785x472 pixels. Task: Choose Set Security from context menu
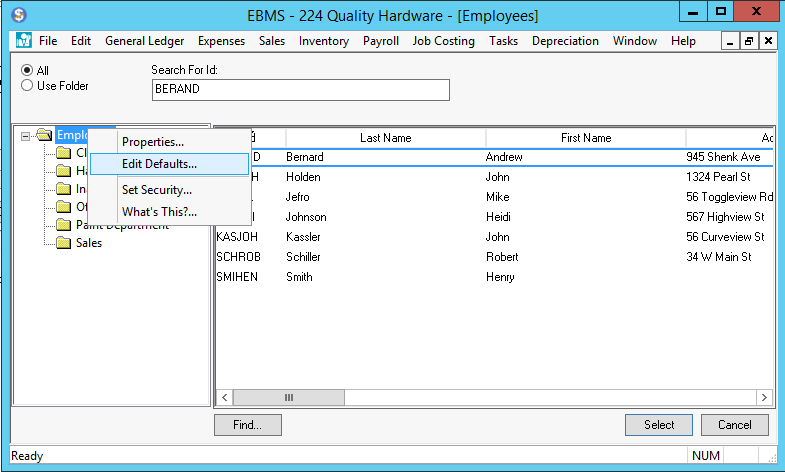click(x=156, y=190)
